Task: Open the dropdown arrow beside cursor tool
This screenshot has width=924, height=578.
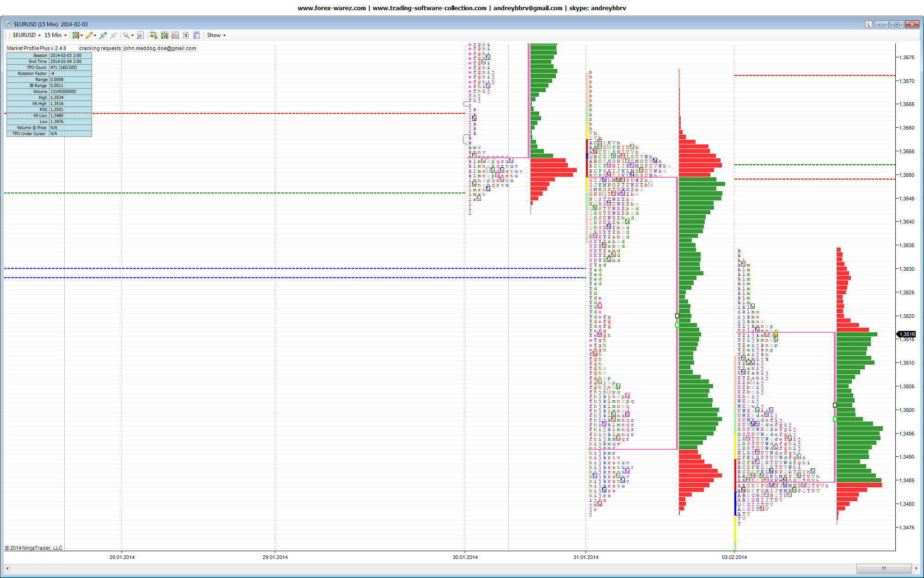Action: coord(132,35)
